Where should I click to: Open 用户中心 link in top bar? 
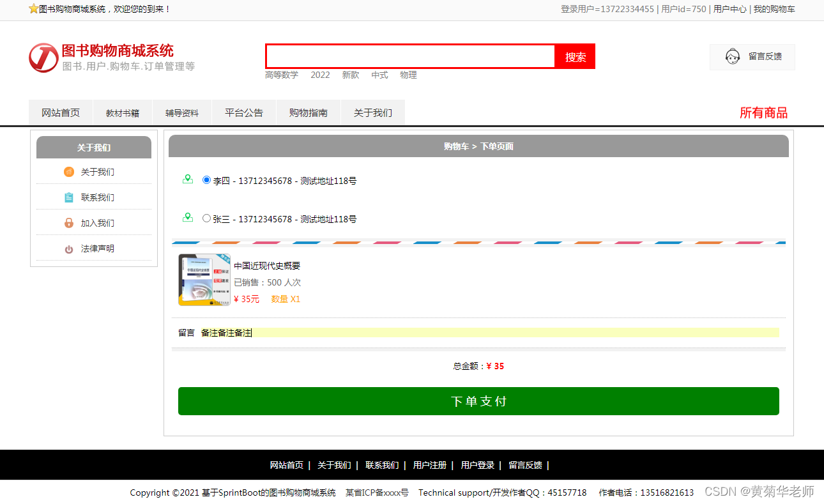730,9
